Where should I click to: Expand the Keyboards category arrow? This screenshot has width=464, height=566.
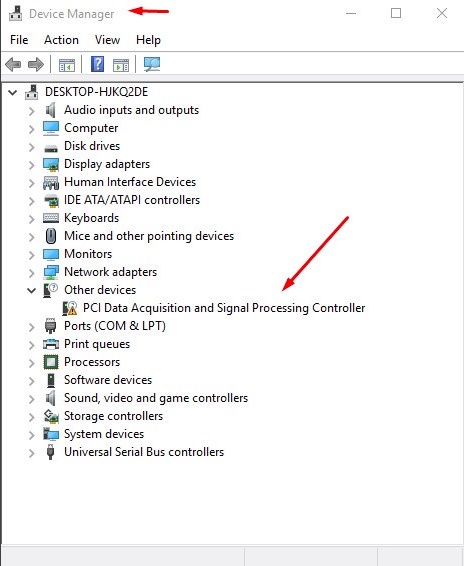pos(32,219)
